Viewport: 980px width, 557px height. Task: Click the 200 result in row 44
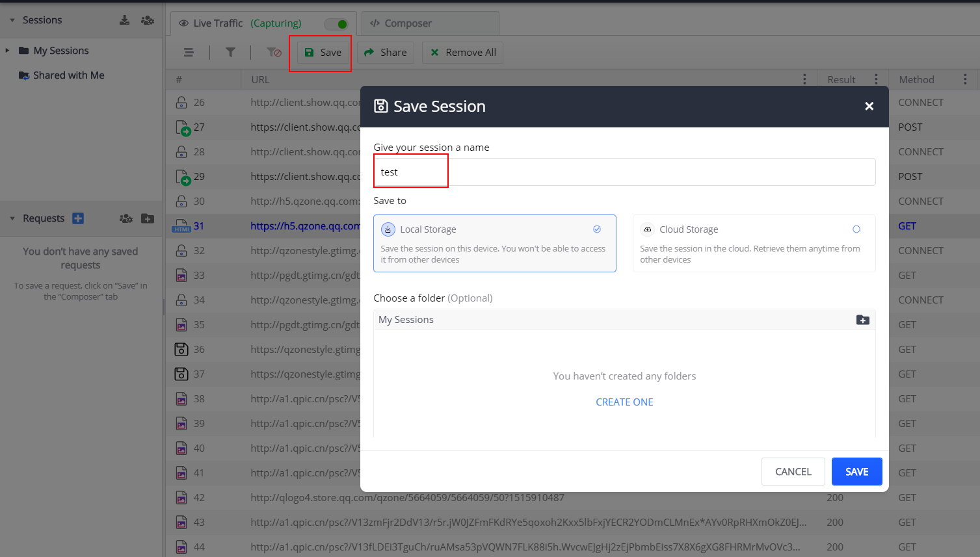coord(835,547)
